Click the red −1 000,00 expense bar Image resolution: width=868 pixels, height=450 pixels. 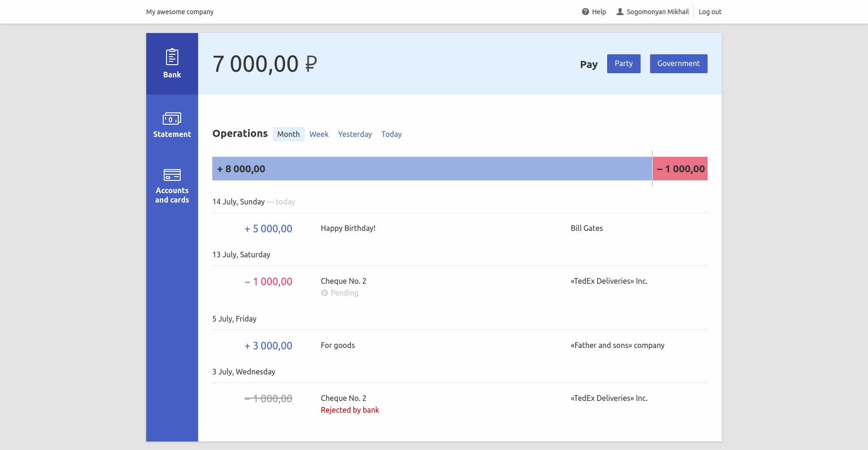pos(680,169)
